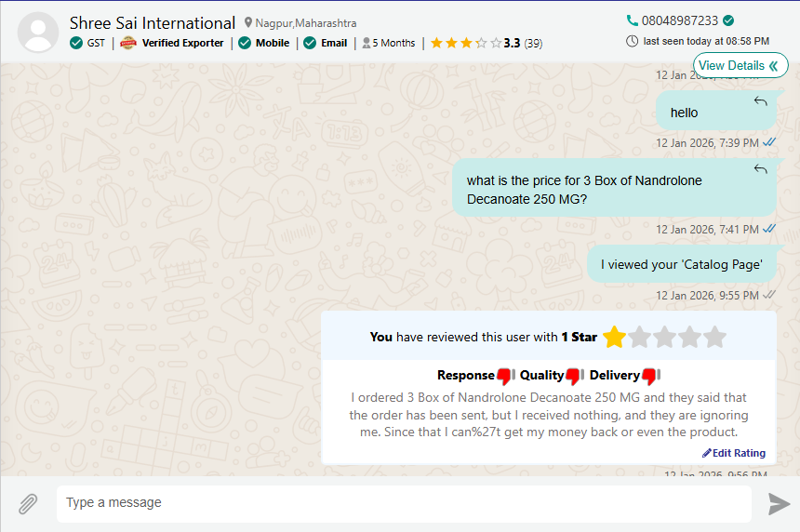This screenshot has width=800, height=532.
Task: Click the fifth gray star in the review card
Action: (x=714, y=338)
